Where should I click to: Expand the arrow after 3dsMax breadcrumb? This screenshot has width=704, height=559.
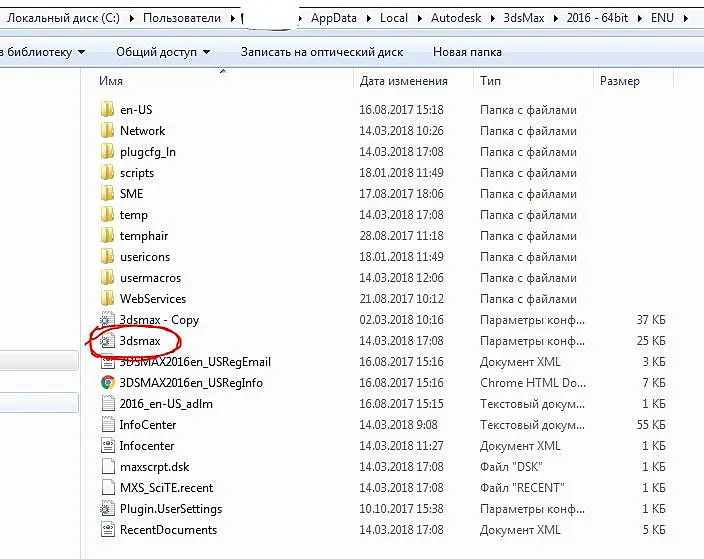[556, 18]
